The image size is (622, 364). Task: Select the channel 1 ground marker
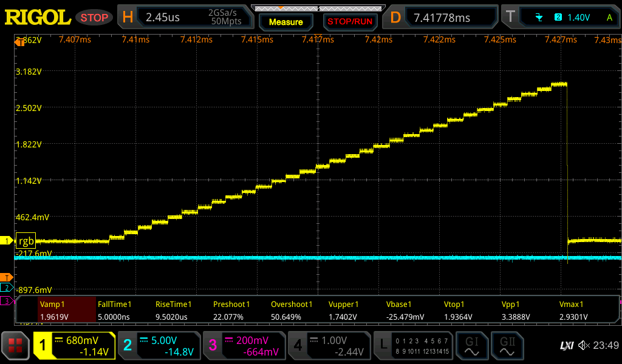click(7, 240)
